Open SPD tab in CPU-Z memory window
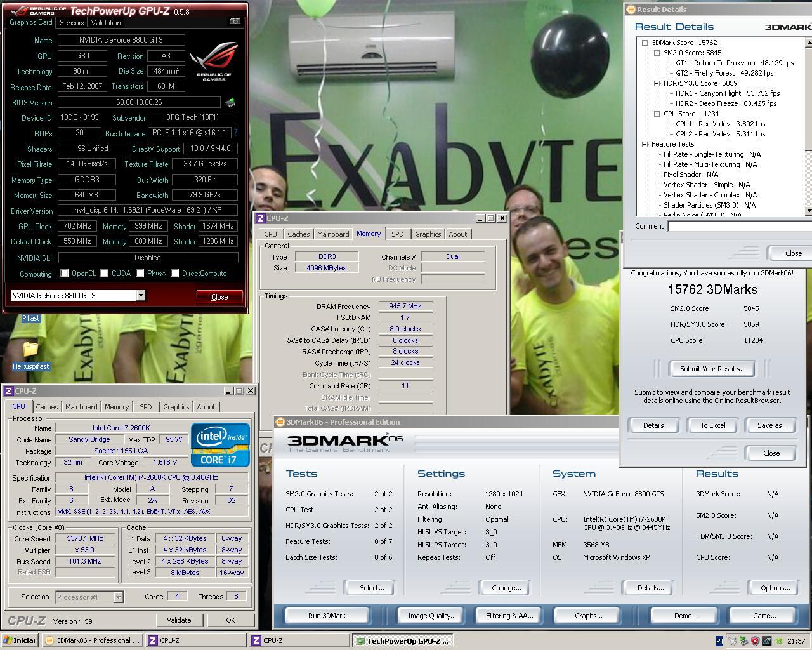The image size is (812, 650). [397, 234]
